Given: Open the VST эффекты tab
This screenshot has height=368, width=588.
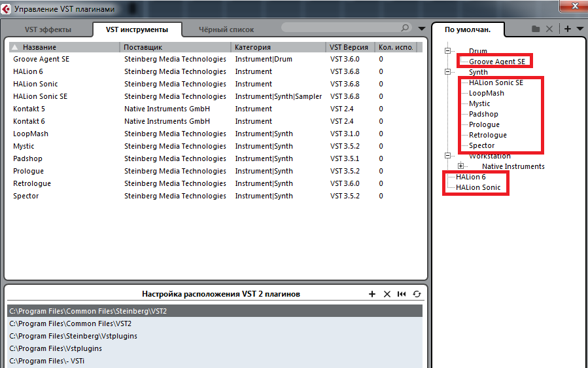Looking at the screenshot, I should (x=48, y=29).
